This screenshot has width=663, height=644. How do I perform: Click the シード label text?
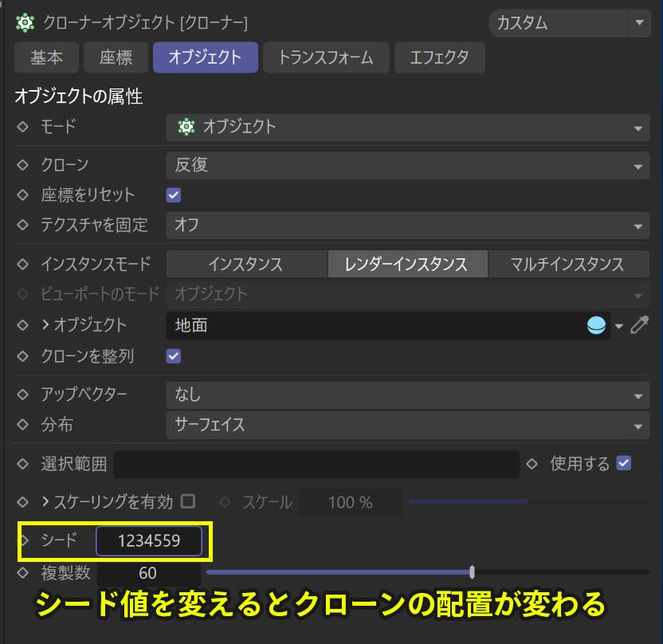click(x=59, y=540)
